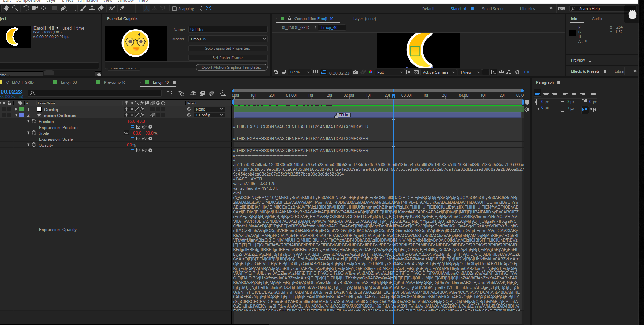Viewport: 644px width, 325px height.
Task: Toggle the Scale stopwatch
Action: pos(34,133)
